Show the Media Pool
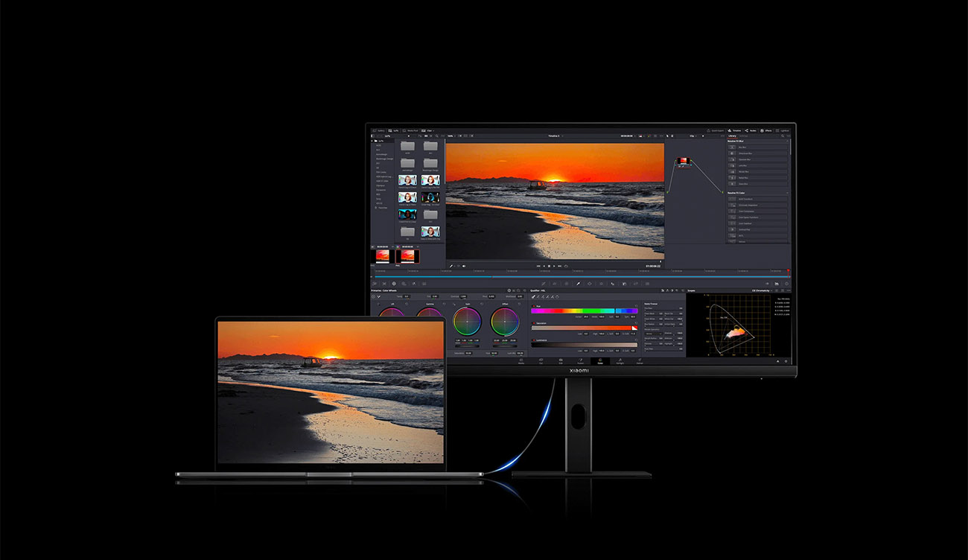Screen dimensions: 968x560 click(x=412, y=131)
